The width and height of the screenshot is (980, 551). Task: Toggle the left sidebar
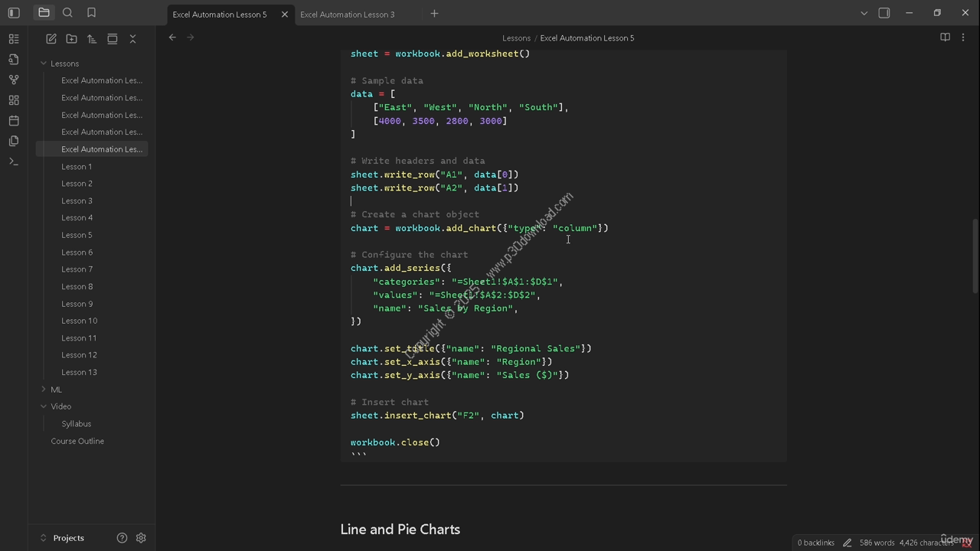[14, 13]
